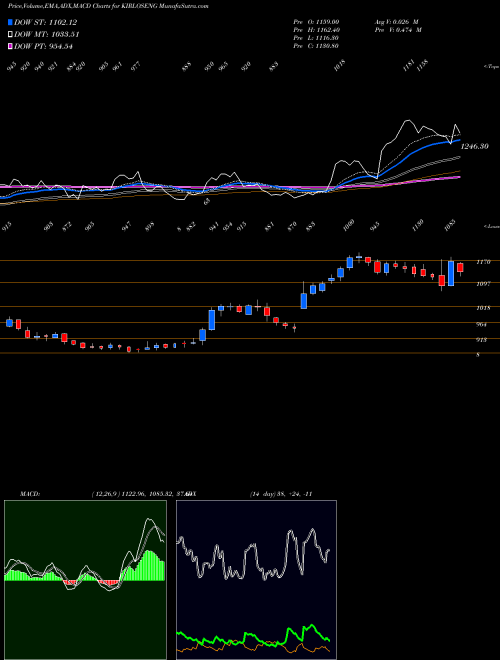Click the tall blue candlestick before the last candle

point(451,274)
